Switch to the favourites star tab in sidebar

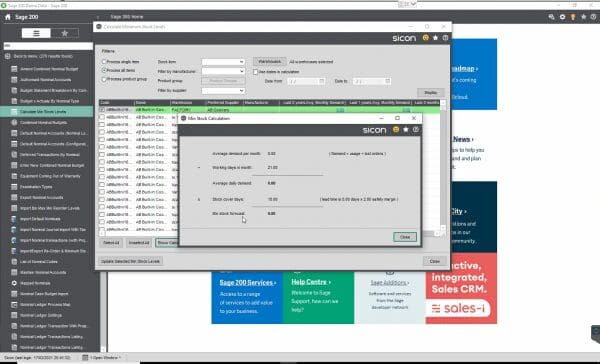pyautogui.click(x=65, y=33)
